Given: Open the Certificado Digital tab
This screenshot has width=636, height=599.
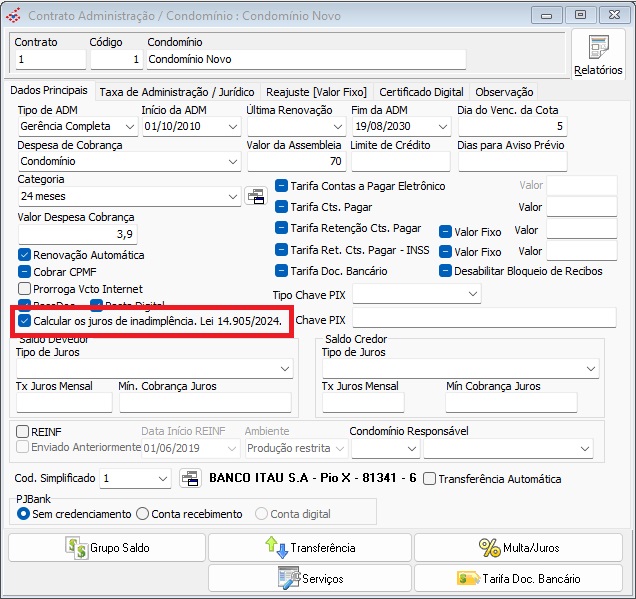Looking at the screenshot, I should 421,92.
